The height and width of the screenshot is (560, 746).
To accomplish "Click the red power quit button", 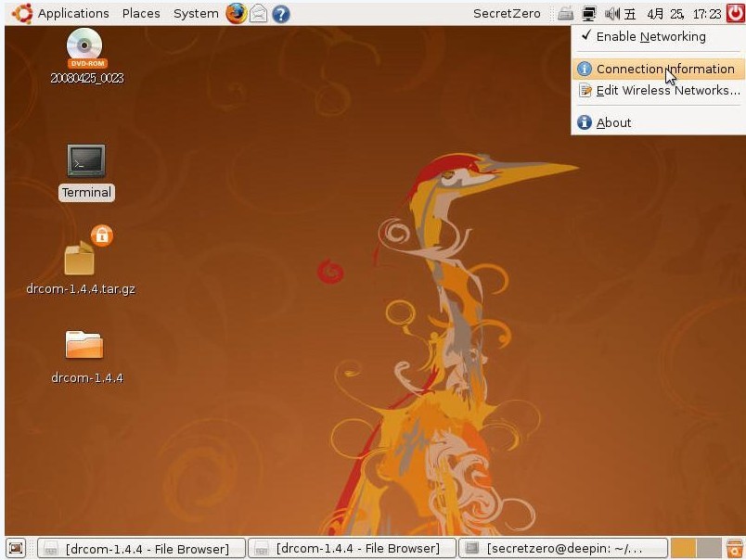I will pyautogui.click(x=735, y=14).
